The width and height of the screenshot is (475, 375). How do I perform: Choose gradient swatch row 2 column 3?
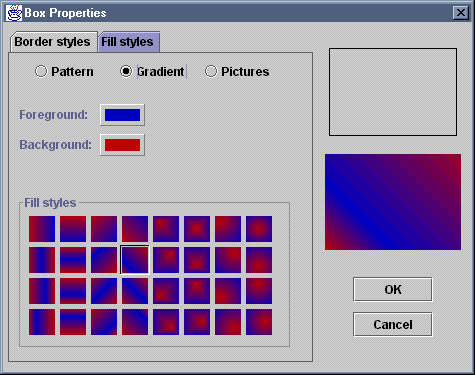click(104, 260)
